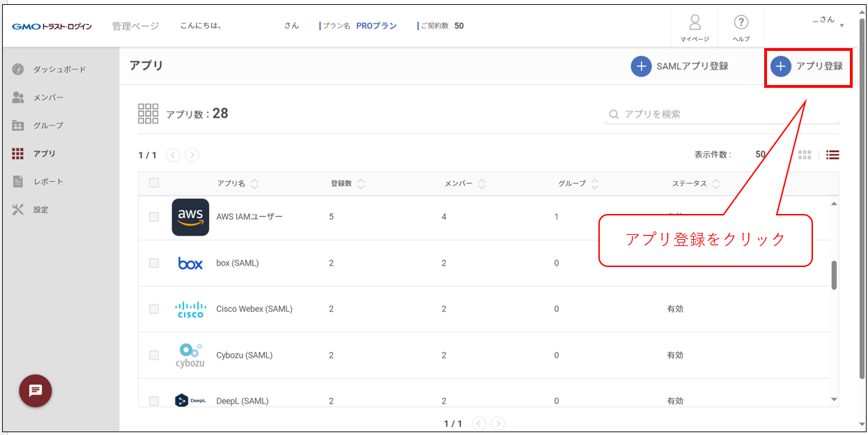The width and height of the screenshot is (868, 435).
Task: Open the chat bubble support icon
Action: click(36, 391)
